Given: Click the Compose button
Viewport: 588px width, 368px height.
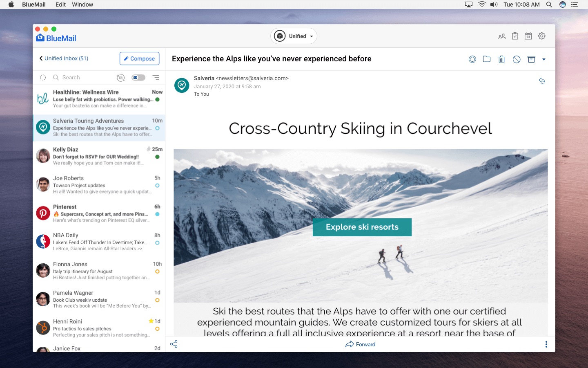Looking at the screenshot, I should click(x=139, y=58).
